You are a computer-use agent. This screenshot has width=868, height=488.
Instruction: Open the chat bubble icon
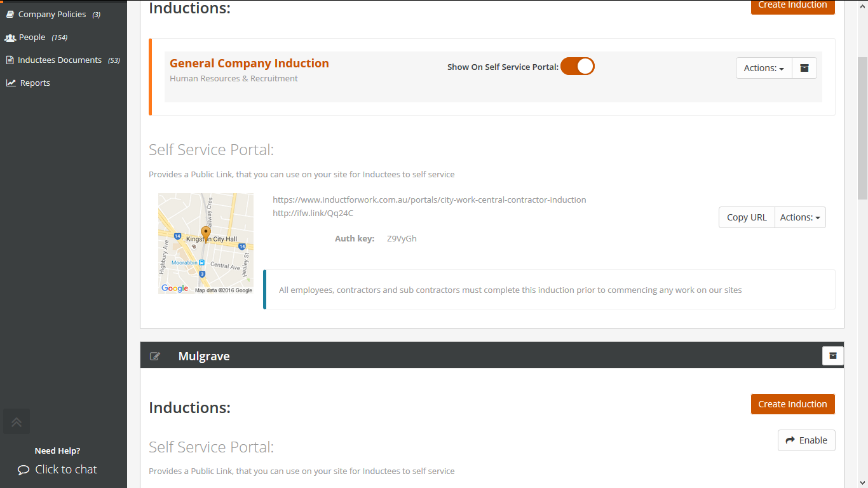[23, 470]
